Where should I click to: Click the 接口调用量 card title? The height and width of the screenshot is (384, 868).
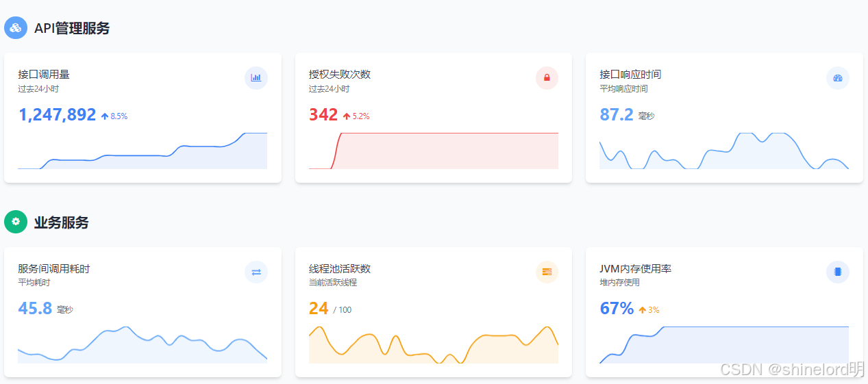click(x=44, y=75)
